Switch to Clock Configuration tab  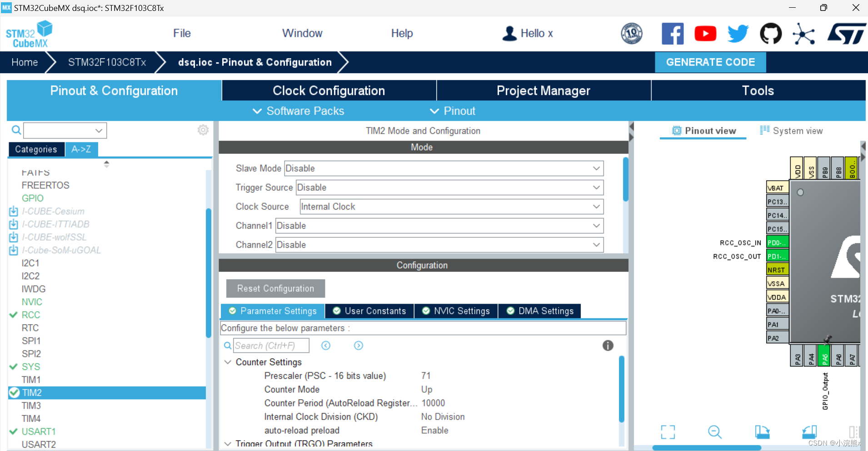point(329,90)
